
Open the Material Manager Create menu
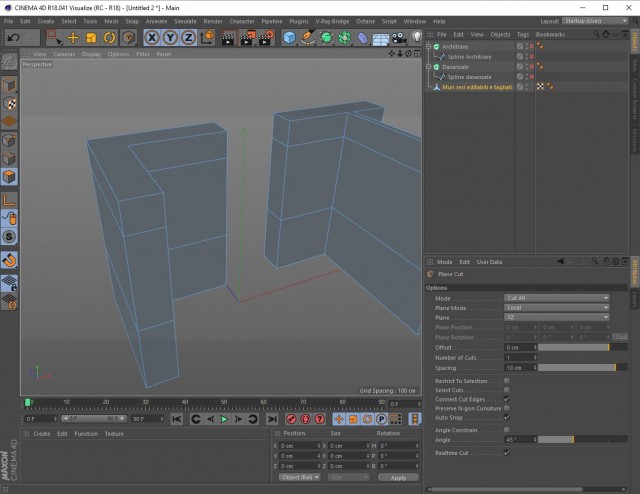[42, 434]
